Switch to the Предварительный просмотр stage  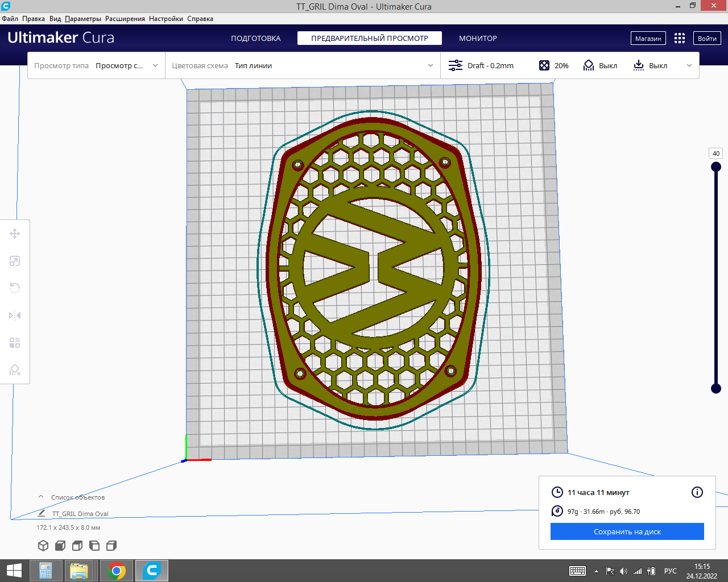click(370, 38)
